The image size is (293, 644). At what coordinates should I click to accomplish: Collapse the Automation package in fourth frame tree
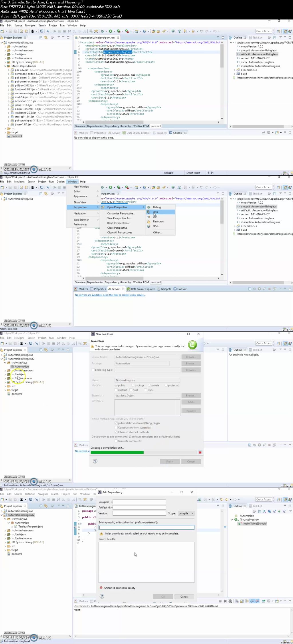click(x=9, y=523)
